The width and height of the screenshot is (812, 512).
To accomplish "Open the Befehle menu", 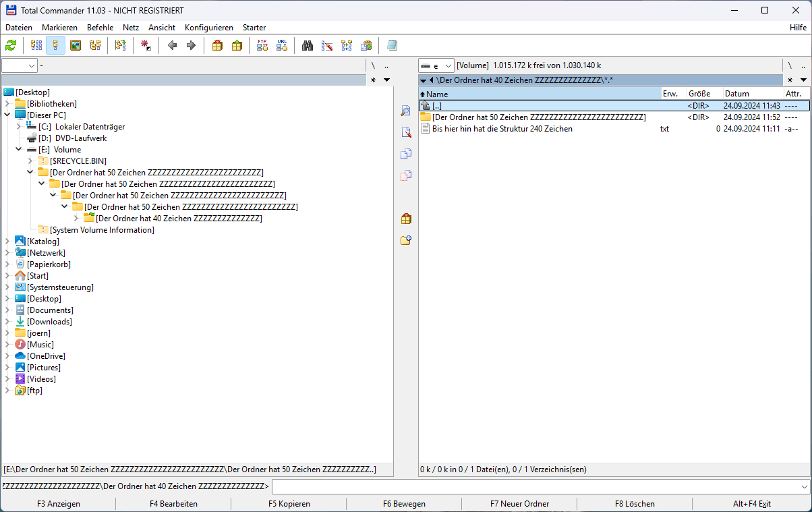I will tap(100, 28).
